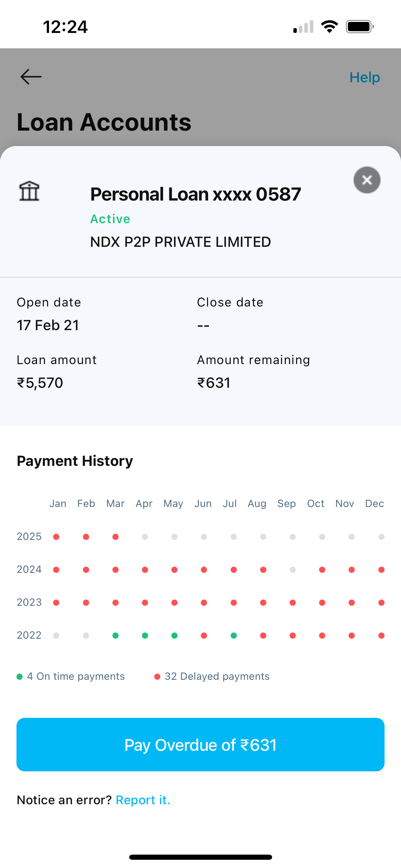This screenshot has height=868, width=401.
Task: Close the loan details sheet
Action: coord(367,180)
